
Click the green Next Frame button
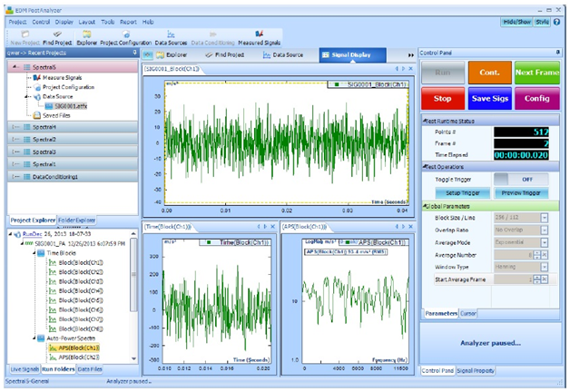point(537,73)
